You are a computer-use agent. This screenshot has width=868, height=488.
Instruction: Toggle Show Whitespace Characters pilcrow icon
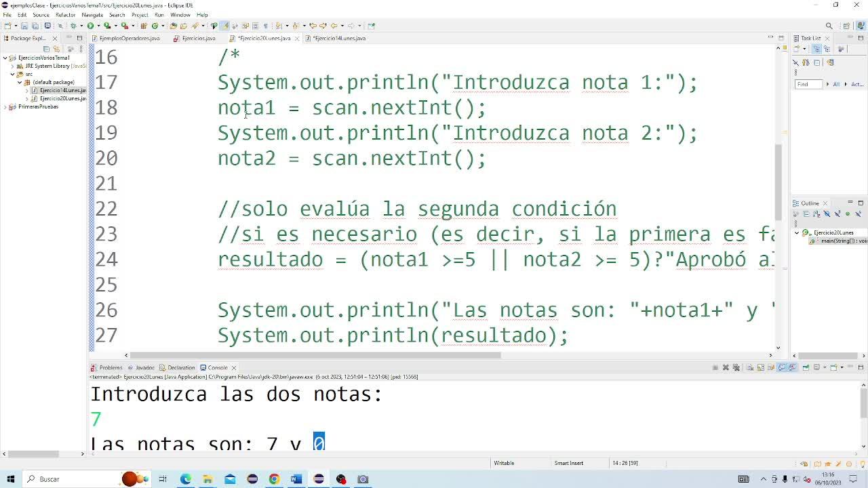[265, 26]
